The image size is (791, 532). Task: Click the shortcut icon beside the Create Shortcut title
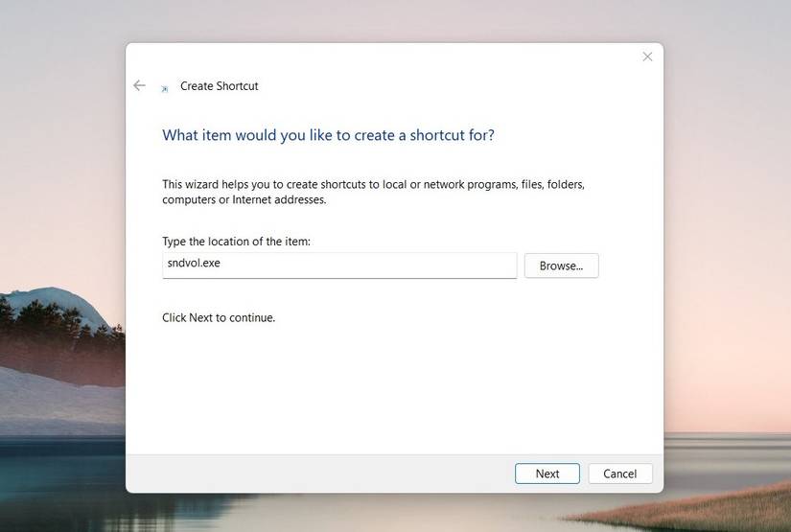pyautogui.click(x=165, y=89)
